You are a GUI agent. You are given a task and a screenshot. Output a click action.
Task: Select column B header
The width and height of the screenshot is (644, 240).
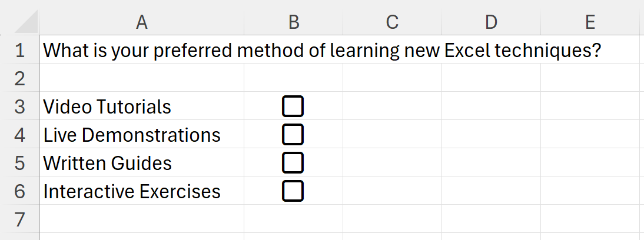point(293,22)
